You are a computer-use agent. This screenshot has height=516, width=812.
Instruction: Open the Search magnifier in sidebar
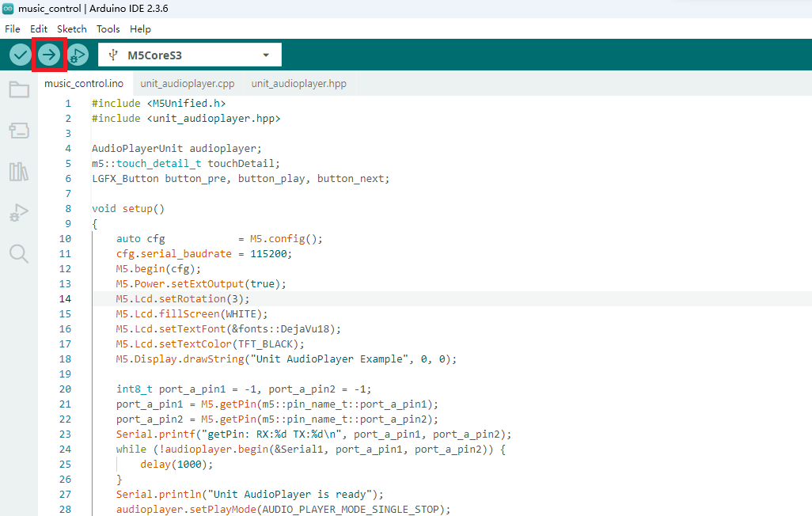pos(19,254)
